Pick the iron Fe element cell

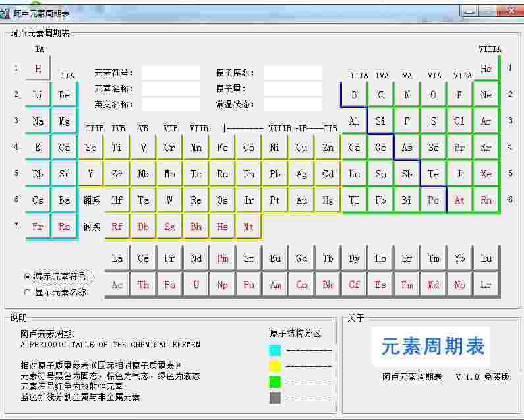(223, 148)
